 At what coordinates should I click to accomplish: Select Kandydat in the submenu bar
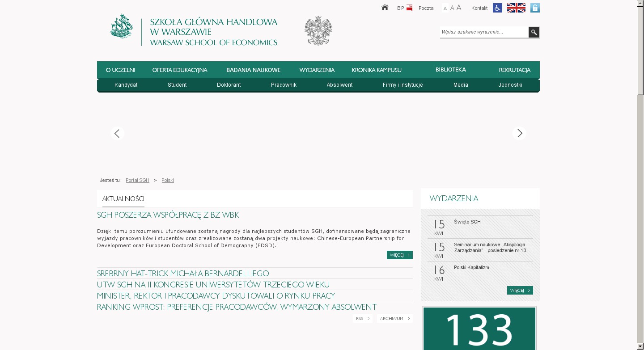tap(126, 85)
